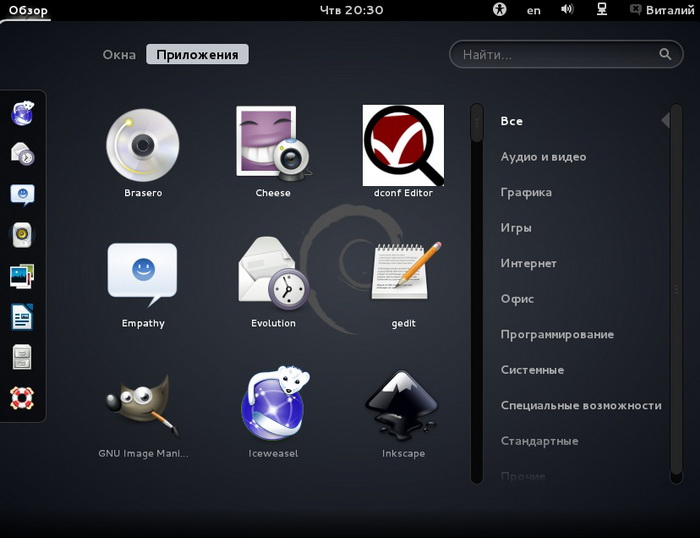The width and height of the screenshot is (700, 538).
Task: Click the network status icon
Action: click(602, 9)
